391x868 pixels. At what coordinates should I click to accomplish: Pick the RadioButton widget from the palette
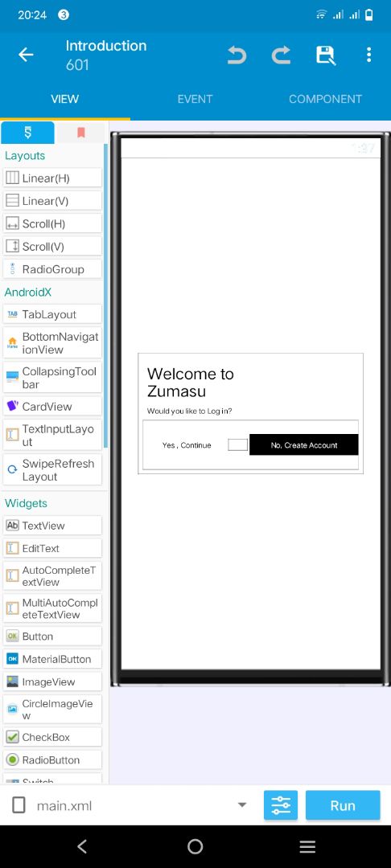52,759
